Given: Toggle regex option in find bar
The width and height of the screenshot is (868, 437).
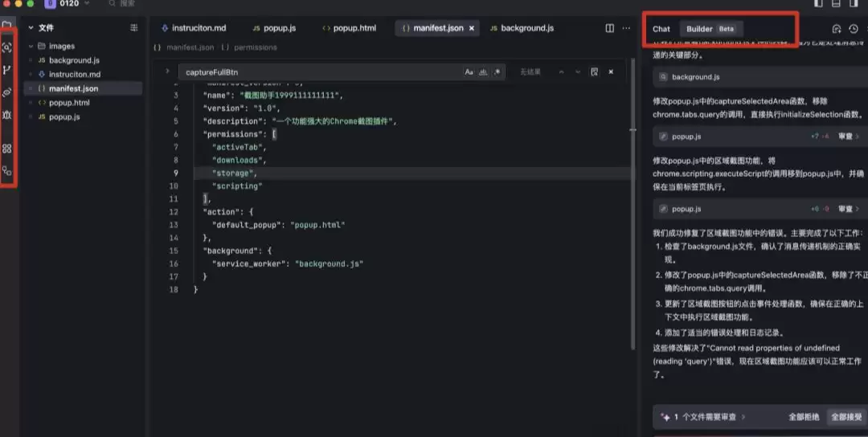Looking at the screenshot, I should coord(497,72).
